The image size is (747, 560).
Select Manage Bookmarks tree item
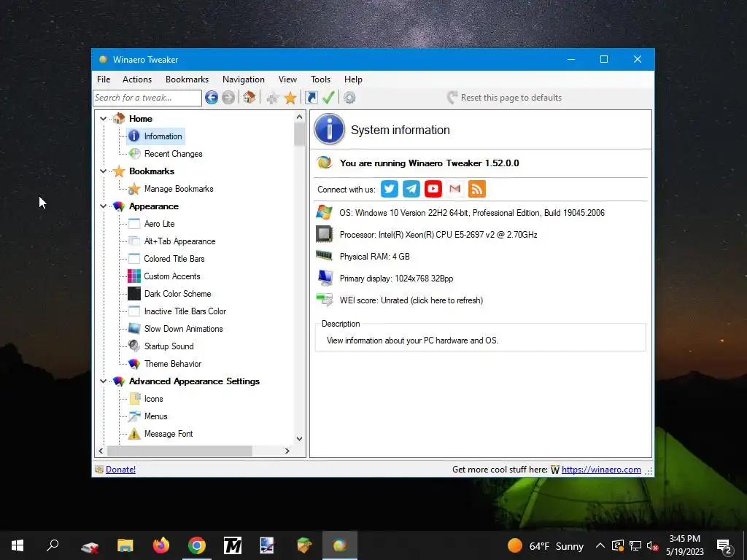(179, 189)
